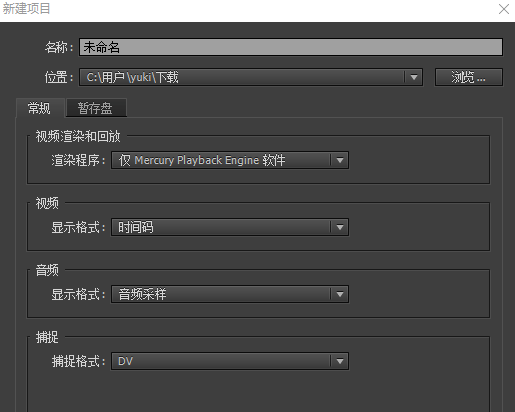The image size is (515, 412).
Task: Switch to the 暂存盘 tab
Action: click(96, 108)
